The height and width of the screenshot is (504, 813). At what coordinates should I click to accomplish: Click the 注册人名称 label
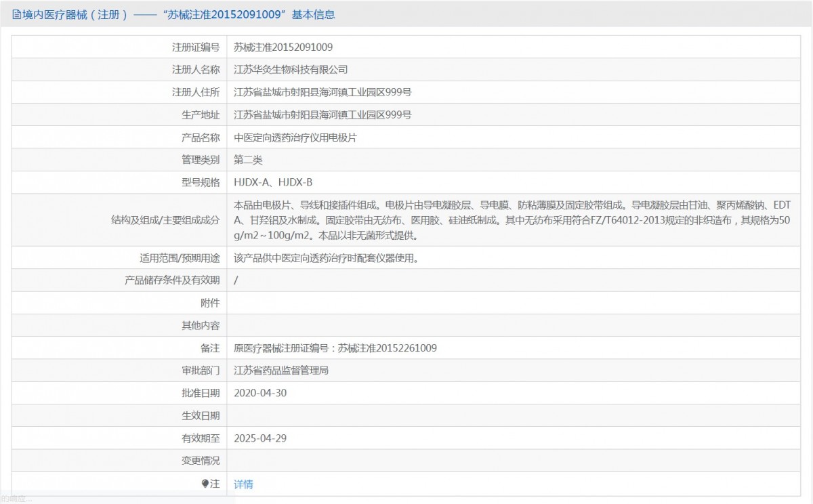(196, 70)
